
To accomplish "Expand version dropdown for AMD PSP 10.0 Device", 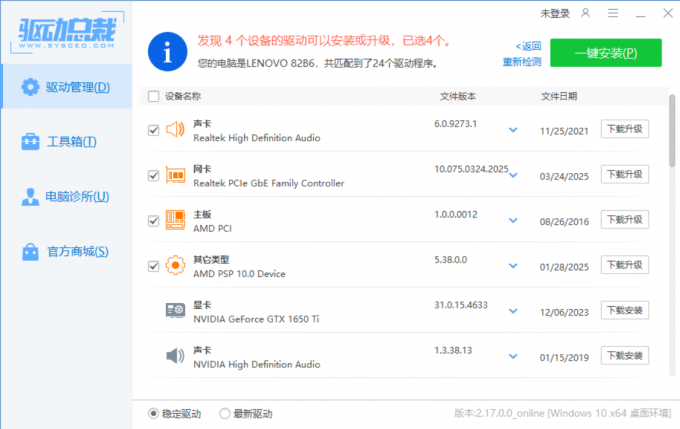I will [x=513, y=265].
